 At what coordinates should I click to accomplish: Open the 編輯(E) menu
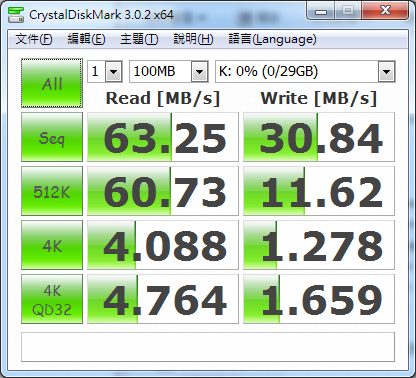tap(86, 39)
